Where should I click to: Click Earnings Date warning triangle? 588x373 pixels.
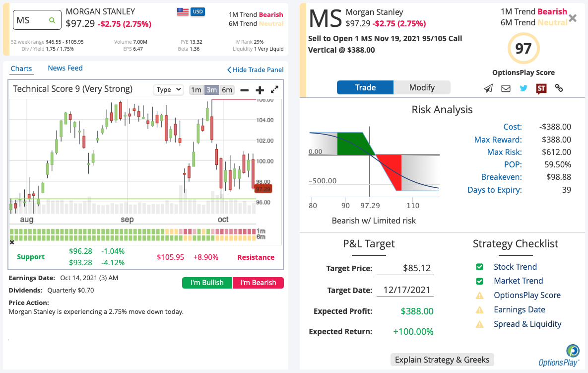point(480,310)
